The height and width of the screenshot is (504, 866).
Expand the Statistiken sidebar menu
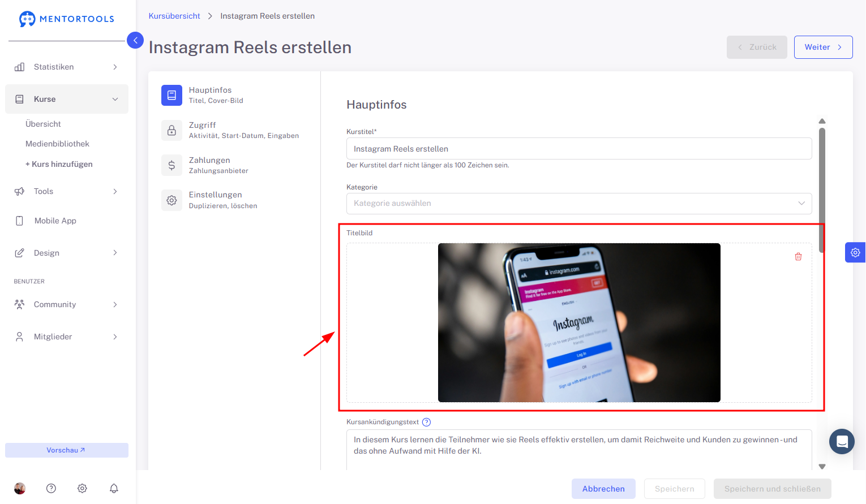point(67,67)
